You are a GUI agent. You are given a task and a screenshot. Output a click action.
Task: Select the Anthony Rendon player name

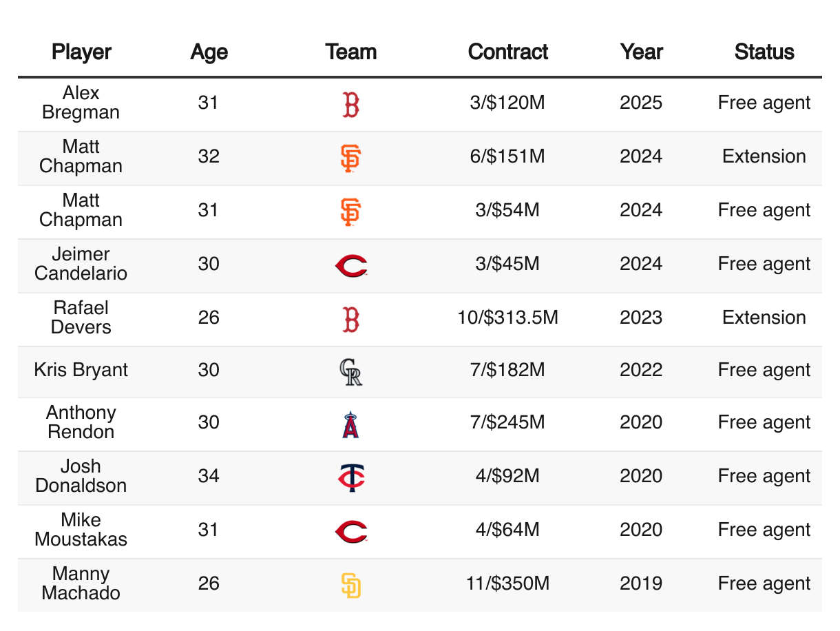click(x=81, y=422)
